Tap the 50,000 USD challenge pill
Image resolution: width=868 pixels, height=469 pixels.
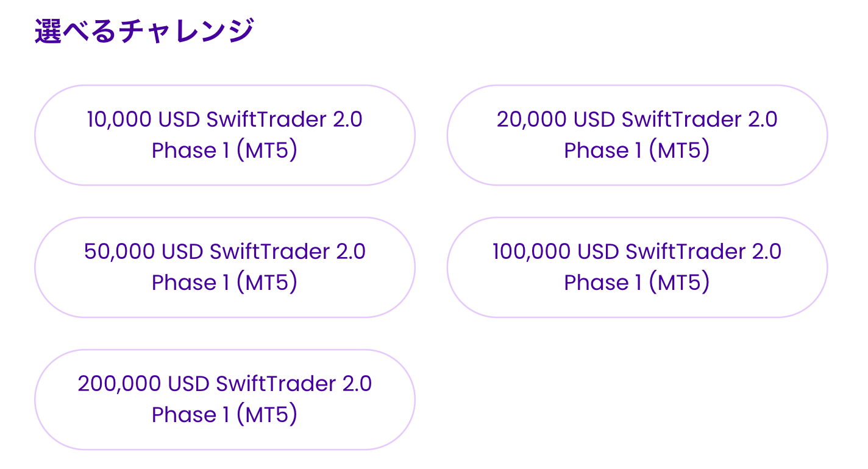click(224, 267)
